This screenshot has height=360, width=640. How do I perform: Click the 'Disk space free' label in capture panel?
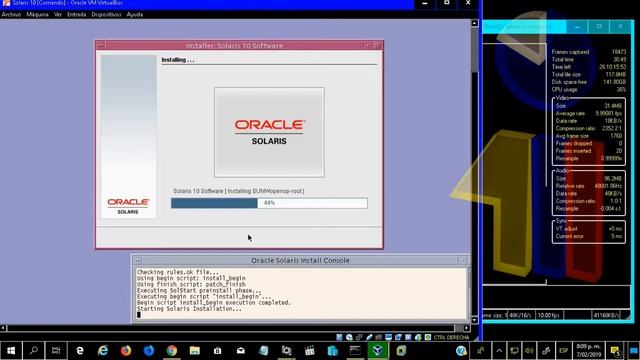click(x=569, y=82)
